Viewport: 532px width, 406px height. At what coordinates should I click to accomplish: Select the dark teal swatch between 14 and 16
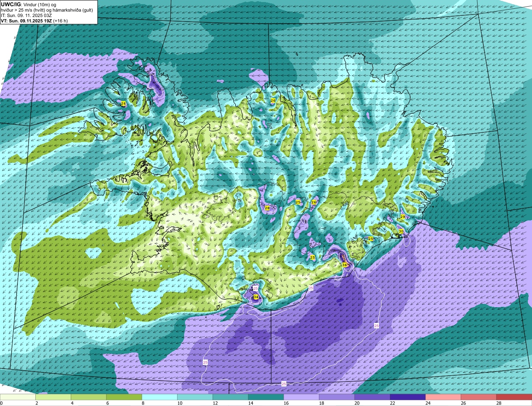coord(266,397)
